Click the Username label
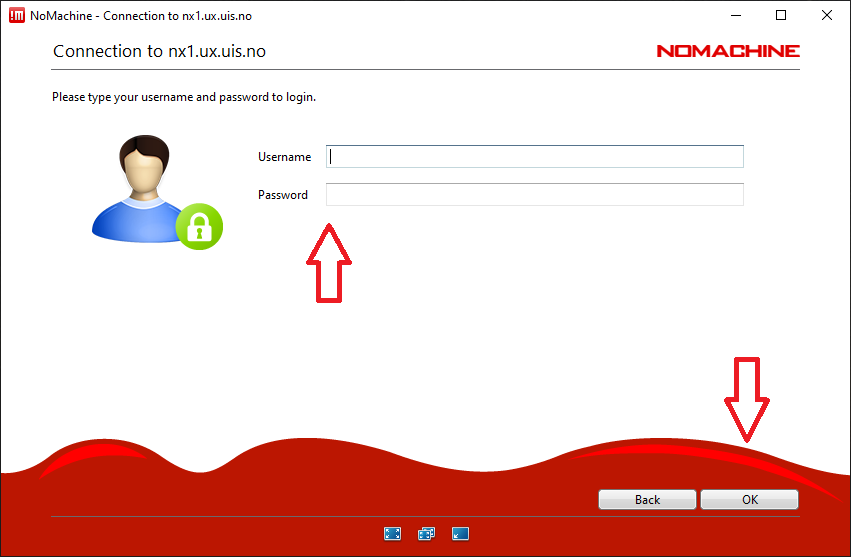This screenshot has height=557, width=851. [x=284, y=157]
